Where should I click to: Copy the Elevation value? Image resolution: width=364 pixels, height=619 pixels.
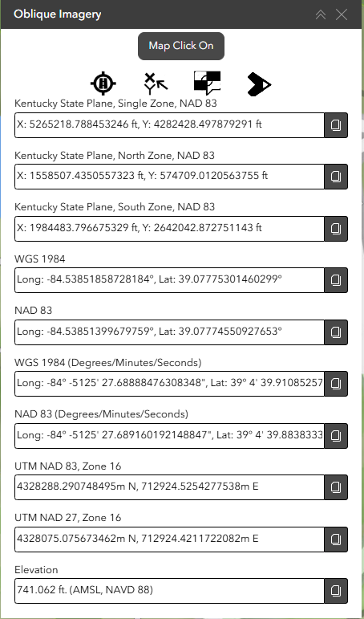pos(336,591)
